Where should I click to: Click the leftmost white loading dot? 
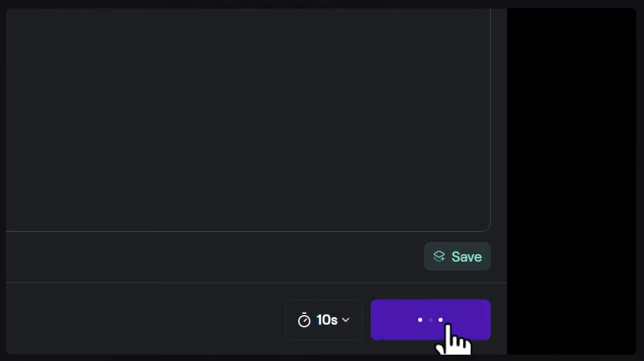click(x=420, y=320)
